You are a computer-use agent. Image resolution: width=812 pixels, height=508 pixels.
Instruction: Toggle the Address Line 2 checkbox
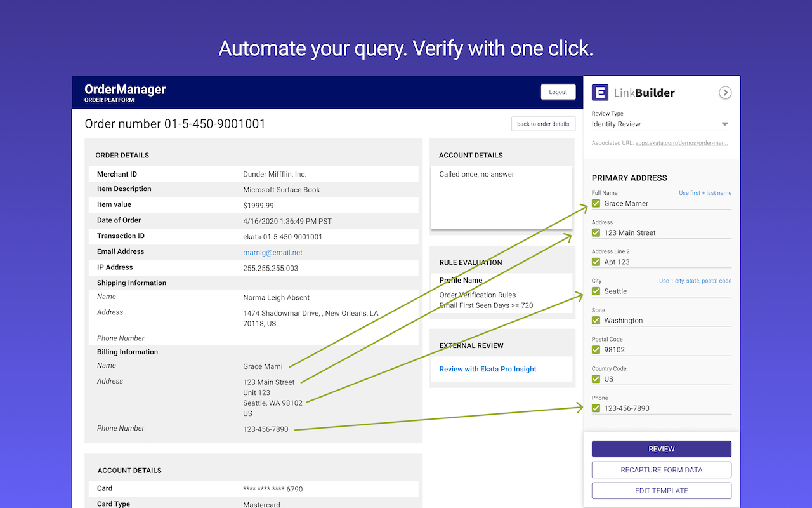click(x=596, y=262)
